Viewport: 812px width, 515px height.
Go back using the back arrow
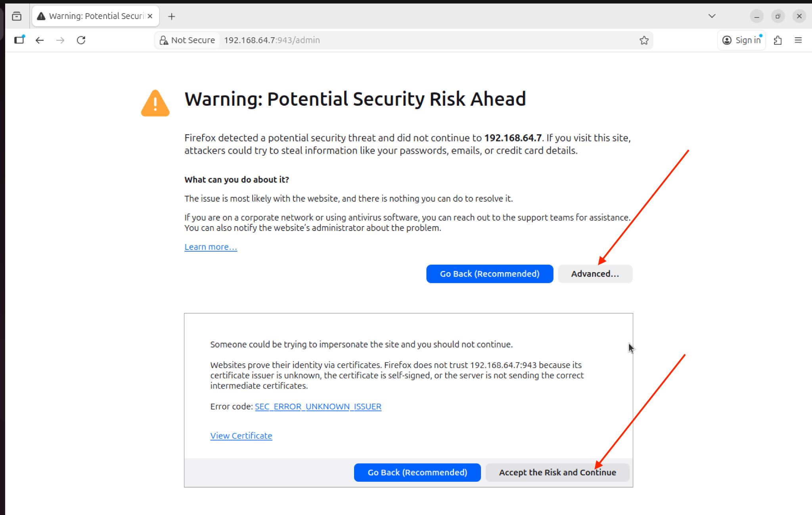click(40, 40)
